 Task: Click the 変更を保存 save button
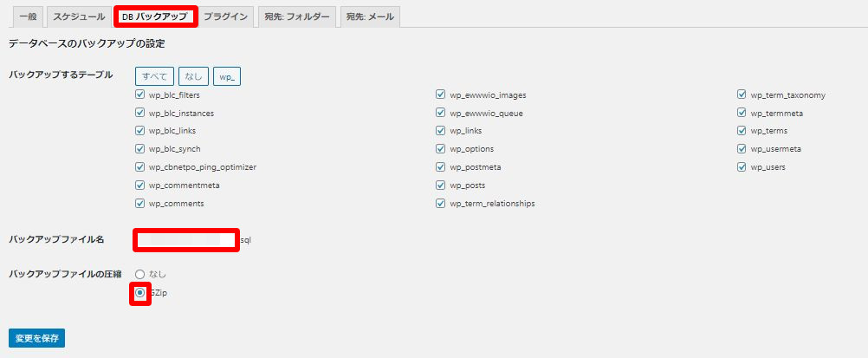coord(36,338)
